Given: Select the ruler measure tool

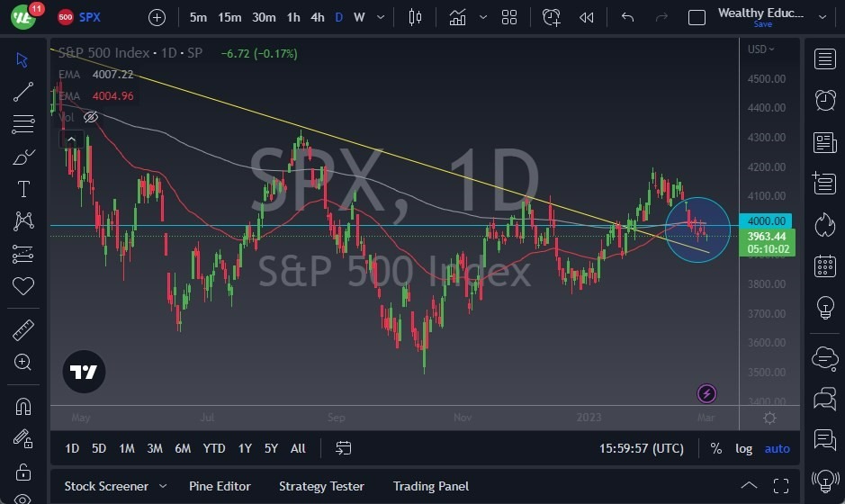Looking at the screenshot, I should [23, 330].
